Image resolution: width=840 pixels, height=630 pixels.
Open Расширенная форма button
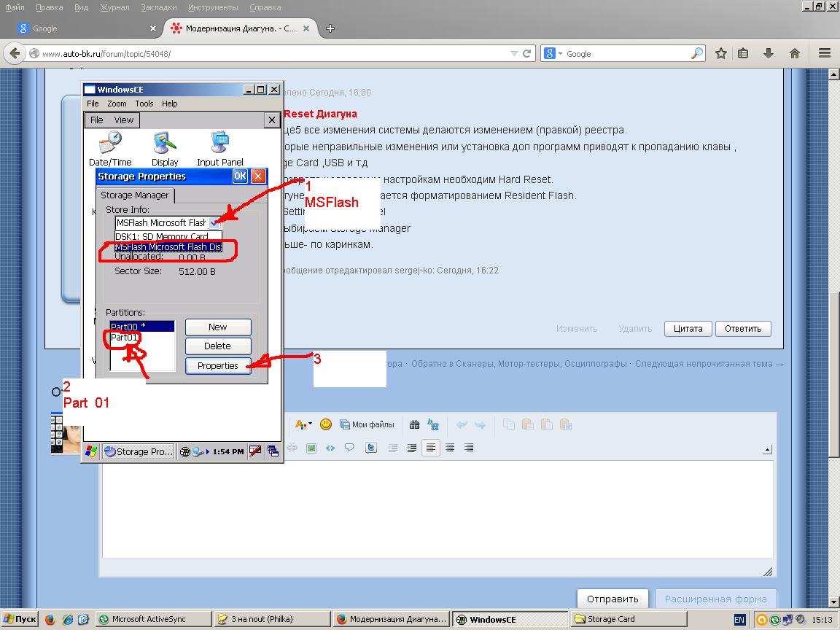(x=716, y=599)
